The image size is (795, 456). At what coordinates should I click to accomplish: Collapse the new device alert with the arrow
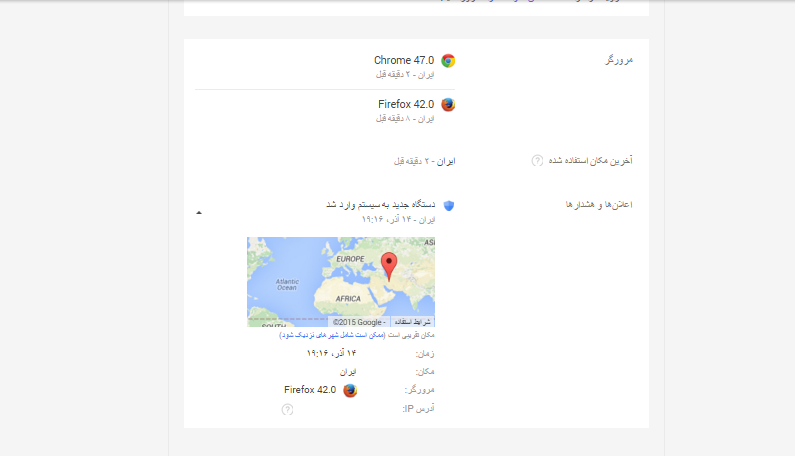(199, 213)
